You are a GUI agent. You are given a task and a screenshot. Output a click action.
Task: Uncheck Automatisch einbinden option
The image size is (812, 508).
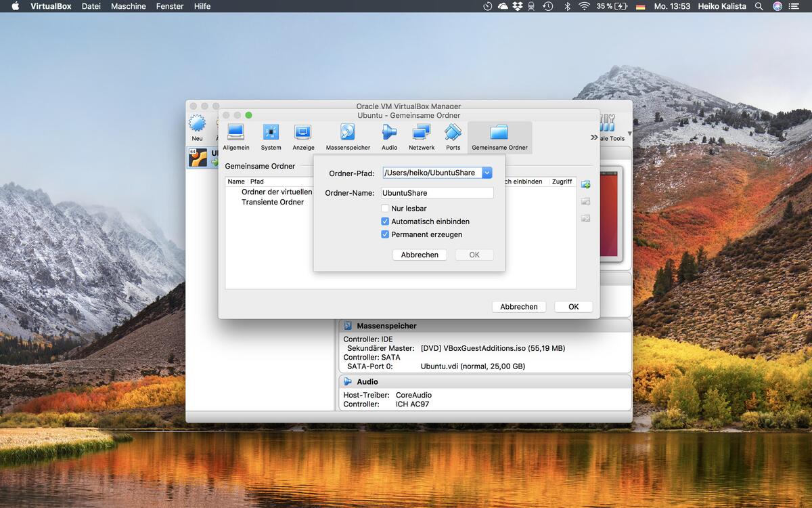pyautogui.click(x=385, y=221)
